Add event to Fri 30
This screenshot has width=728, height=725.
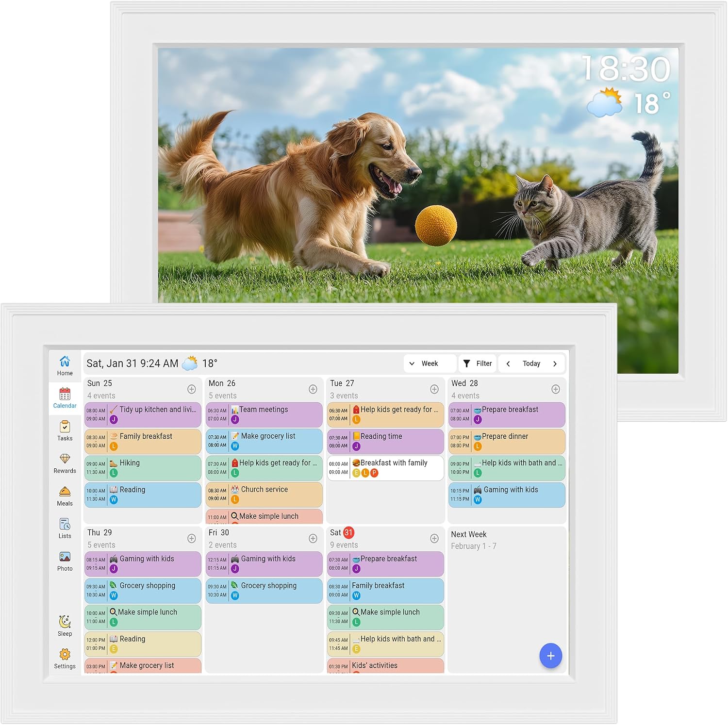click(313, 539)
